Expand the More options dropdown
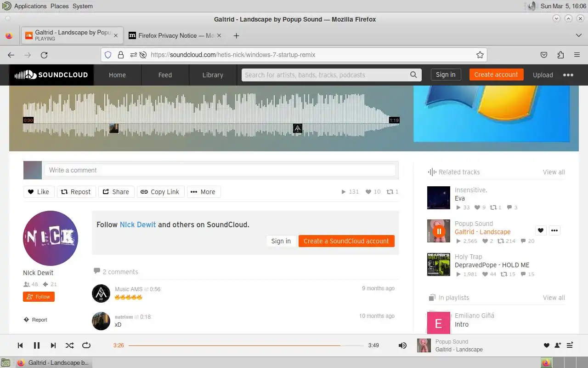Image resolution: width=588 pixels, height=368 pixels. (204, 192)
